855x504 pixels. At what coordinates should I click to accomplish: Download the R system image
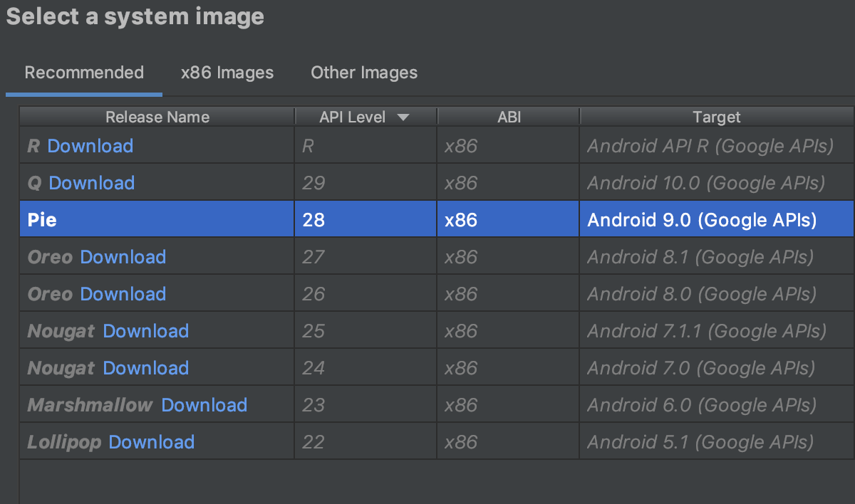[x=90, y=146]
